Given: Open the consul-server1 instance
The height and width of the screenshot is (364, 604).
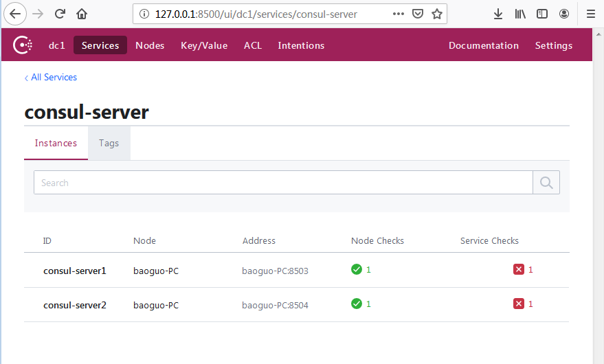Looking at the screenshot, I should 75,271.
